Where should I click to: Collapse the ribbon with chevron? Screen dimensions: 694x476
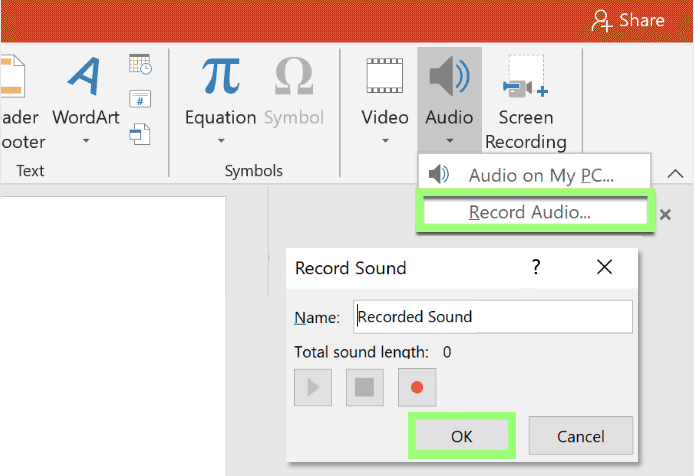(x=675, y=174)
